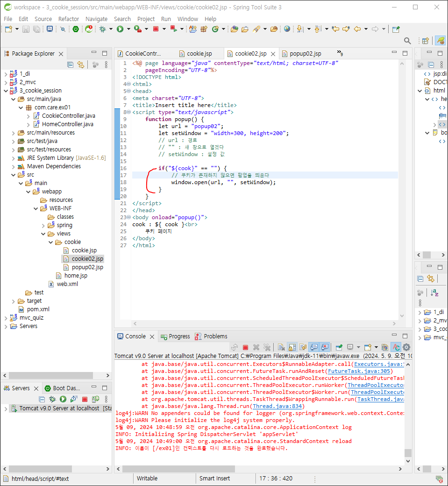Viewport: 448px width, 486px height.
Task: Select the Spring perspective leaf icon
Action: [440, 41]
